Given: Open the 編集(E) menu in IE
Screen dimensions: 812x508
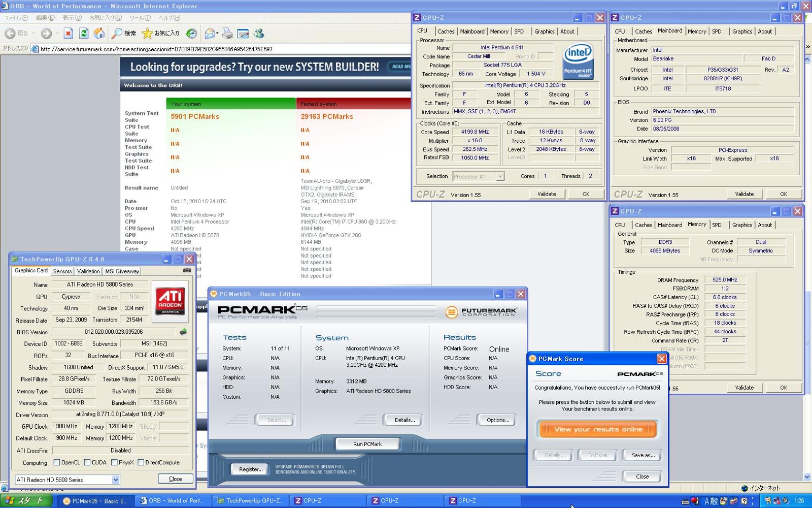Looking at the screenshot, I should coord(45,18).
